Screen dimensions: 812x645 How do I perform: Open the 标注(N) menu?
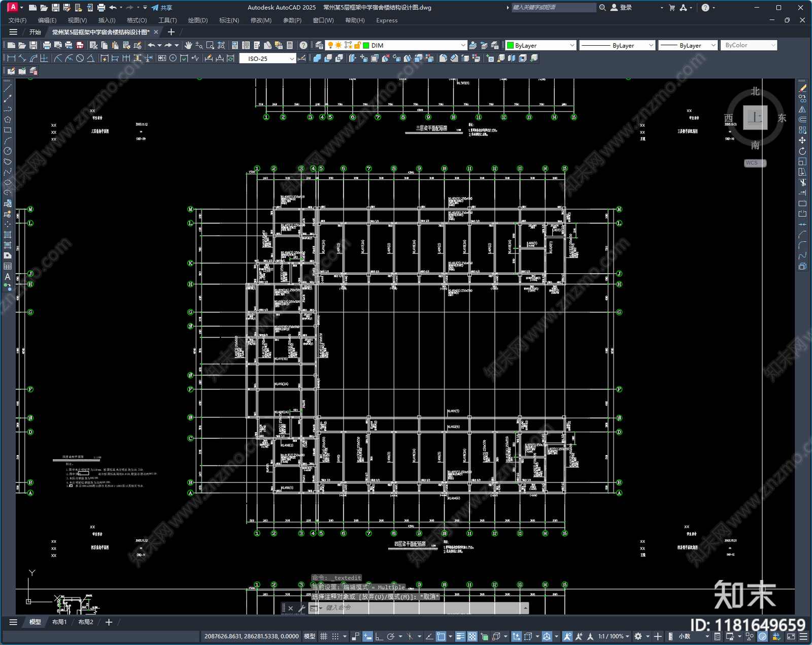[229, 20]
